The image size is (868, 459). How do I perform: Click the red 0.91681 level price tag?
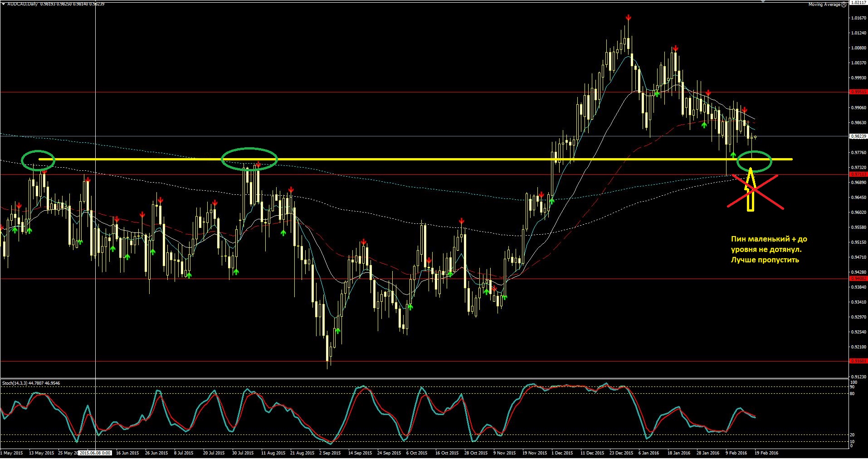tap(858, 361)
